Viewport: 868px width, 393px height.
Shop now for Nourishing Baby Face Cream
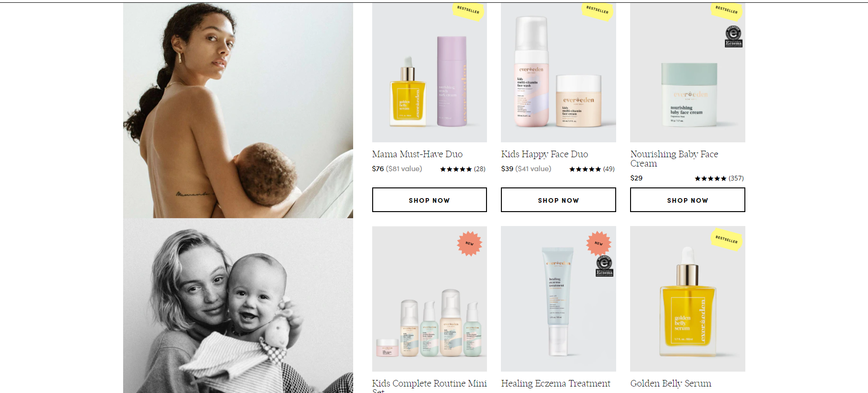tap(688, 200)
